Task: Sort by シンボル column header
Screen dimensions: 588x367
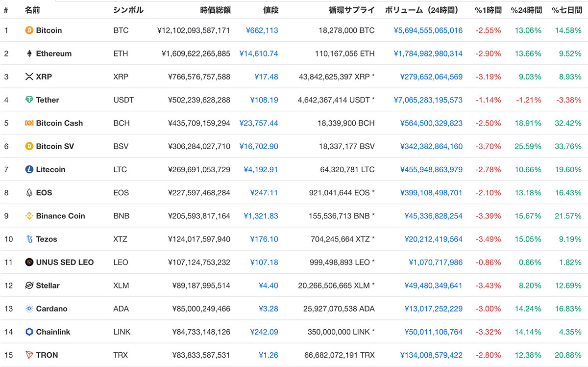Action: coord(128,9)
